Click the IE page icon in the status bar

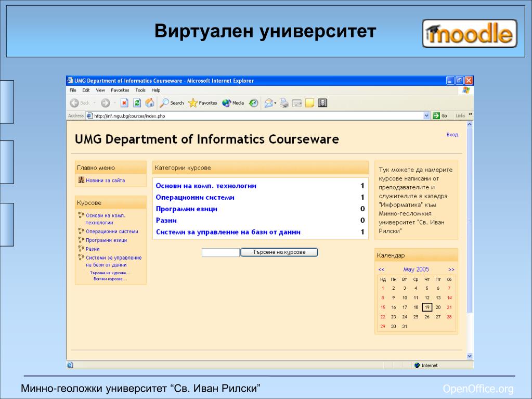click(70, 365)
